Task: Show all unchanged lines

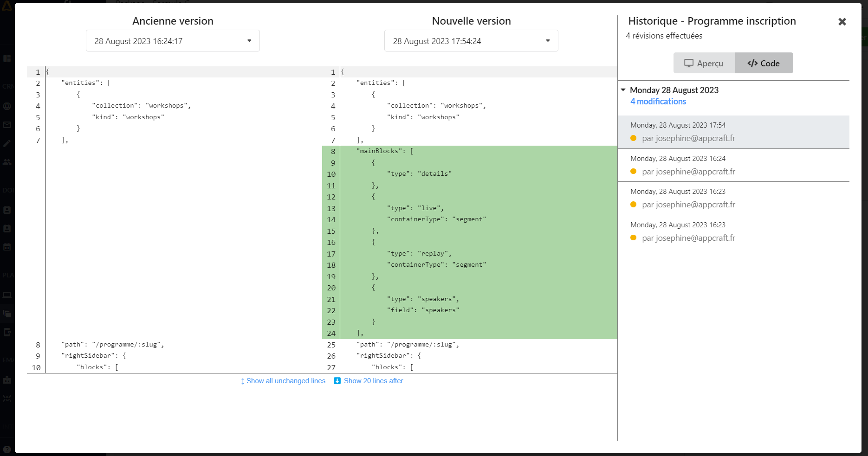Action: [x=285, y=381]
